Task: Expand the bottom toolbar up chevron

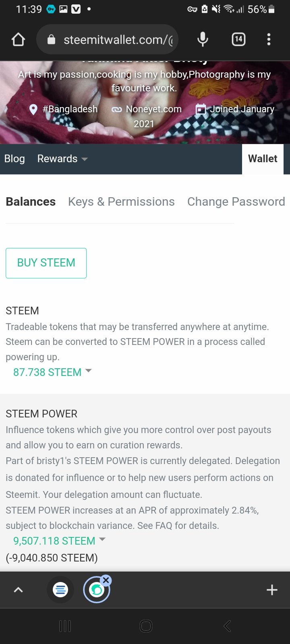Action: point(19,590)
